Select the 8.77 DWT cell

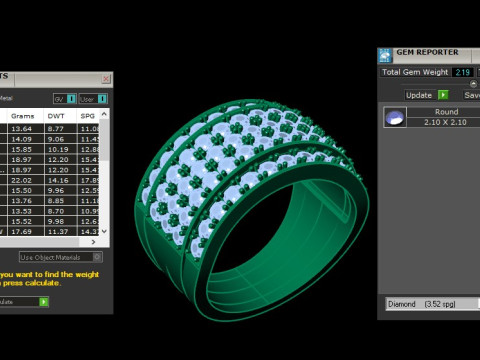tap(60, 129)
